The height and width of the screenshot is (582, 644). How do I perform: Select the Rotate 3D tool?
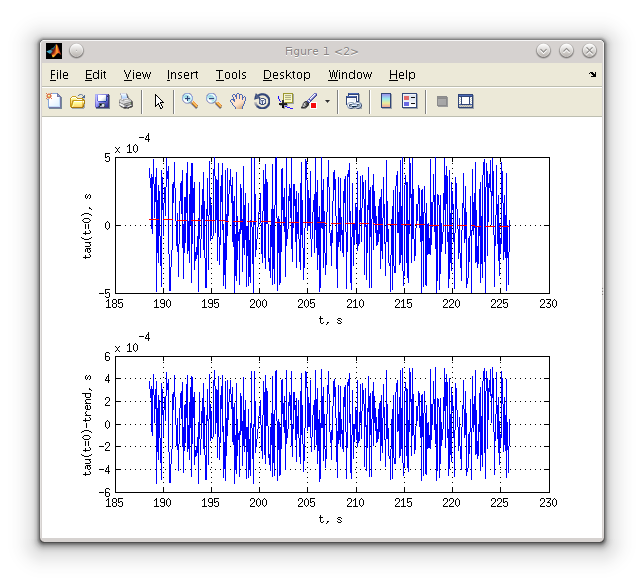(262, 101)
